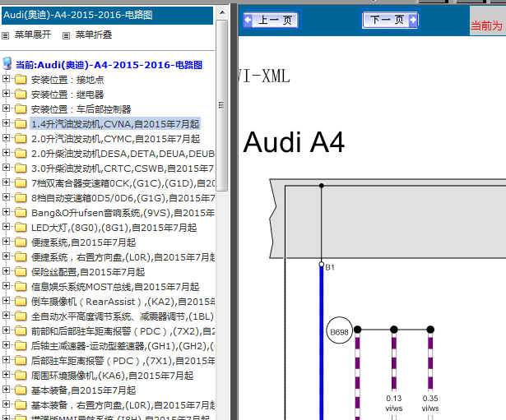
Task: Click the folder icon of 后轴主减速器-运动型差速器
Action: 21,346
